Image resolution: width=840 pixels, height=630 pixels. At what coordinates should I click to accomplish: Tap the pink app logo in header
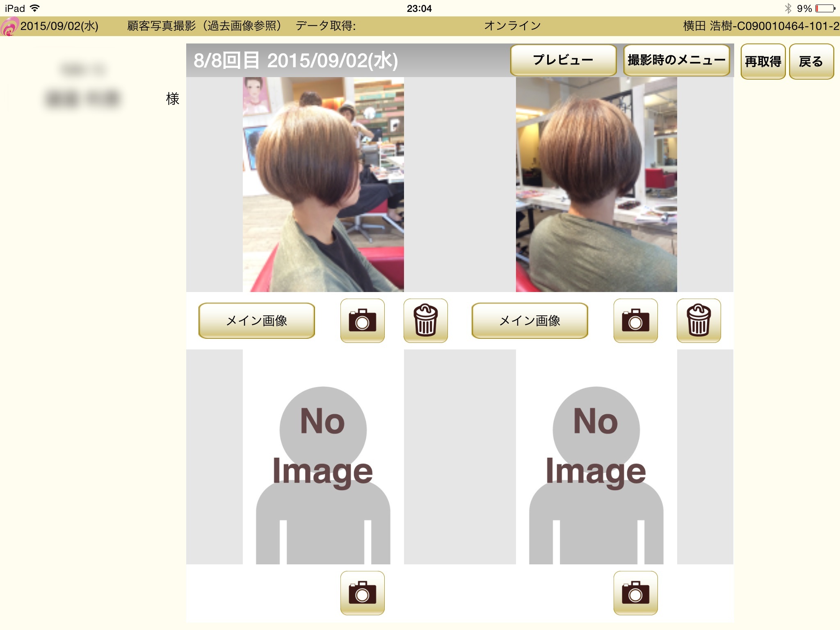pyautogui.click(x=9, y=27)
